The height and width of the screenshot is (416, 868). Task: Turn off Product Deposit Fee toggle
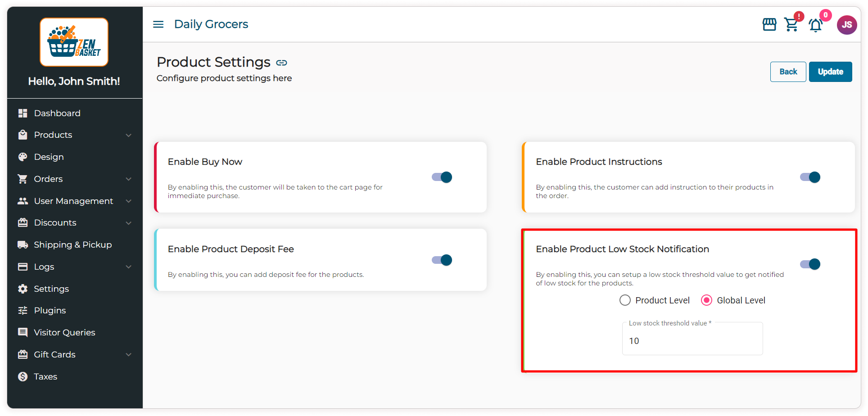click(x=442, y=260)
